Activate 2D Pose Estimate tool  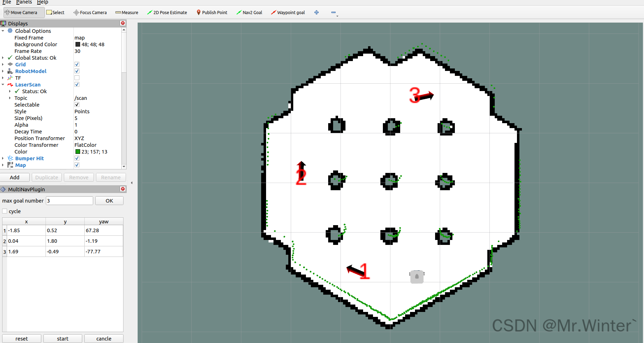[x=167, y=12]
